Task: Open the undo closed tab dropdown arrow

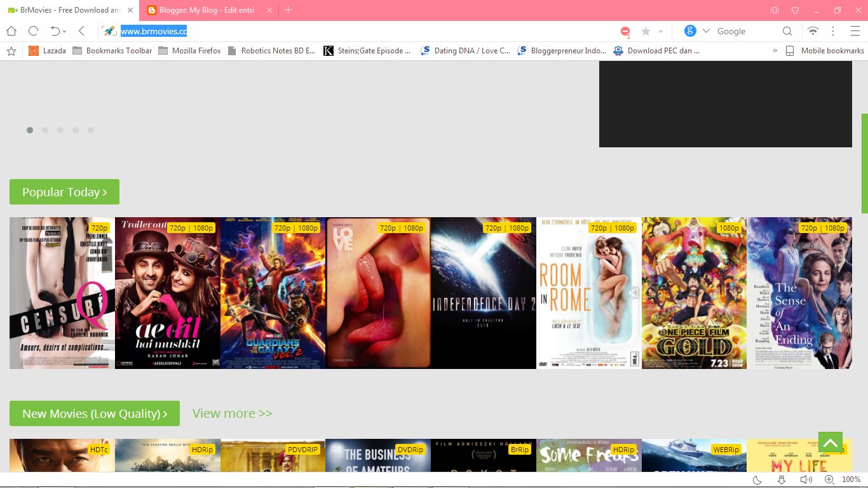Action: pos(65,32)
